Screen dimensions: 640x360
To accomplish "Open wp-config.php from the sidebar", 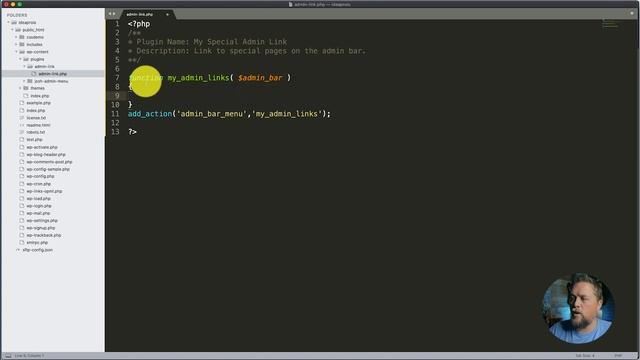I will coord(40,176).
